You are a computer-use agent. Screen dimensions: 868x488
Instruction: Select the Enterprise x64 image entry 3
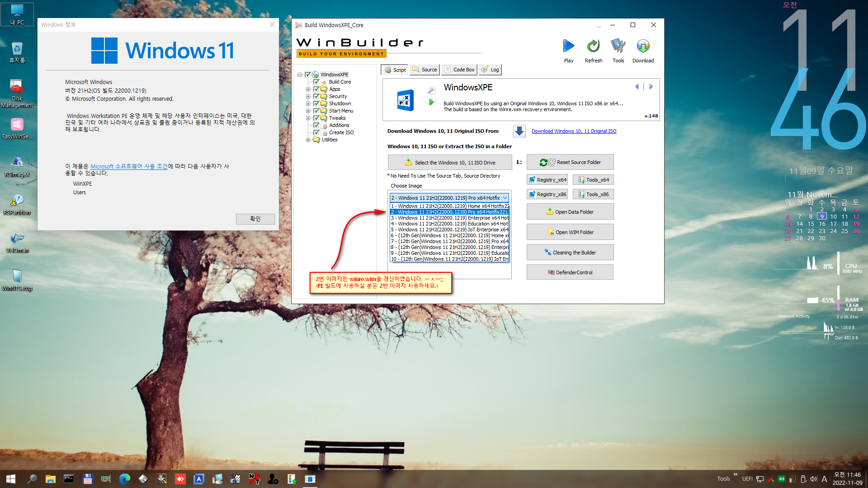point(449,218)
